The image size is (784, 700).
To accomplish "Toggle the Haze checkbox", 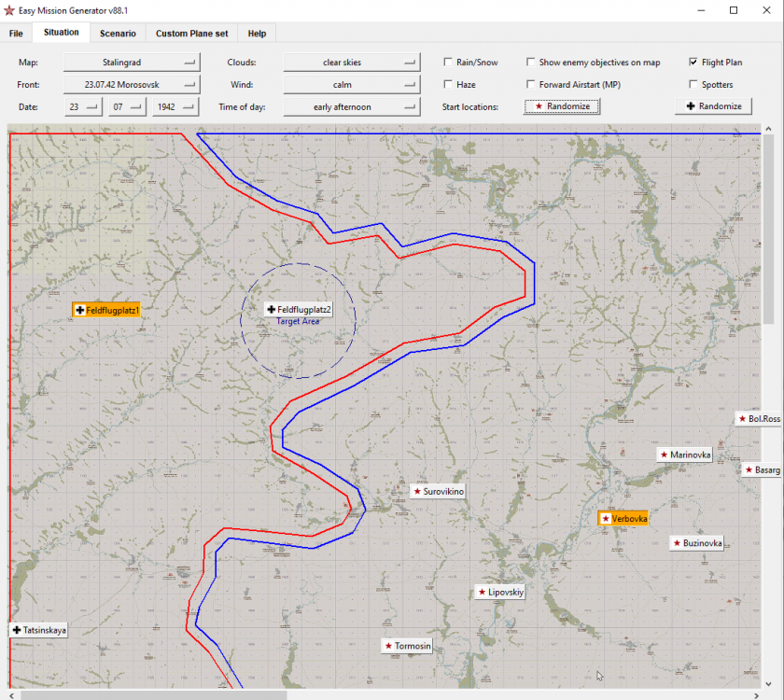I will pos(449,85).
